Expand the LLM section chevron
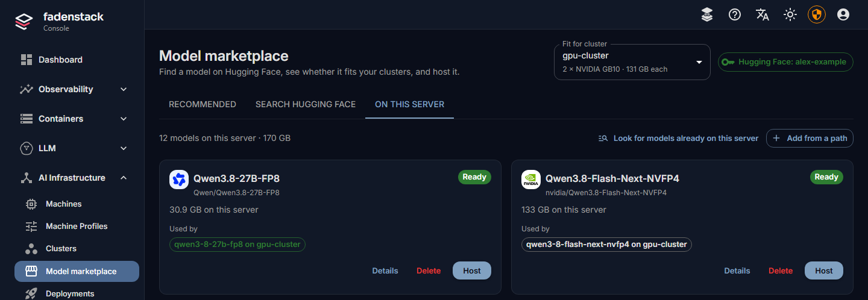 [x=124, y=148]
